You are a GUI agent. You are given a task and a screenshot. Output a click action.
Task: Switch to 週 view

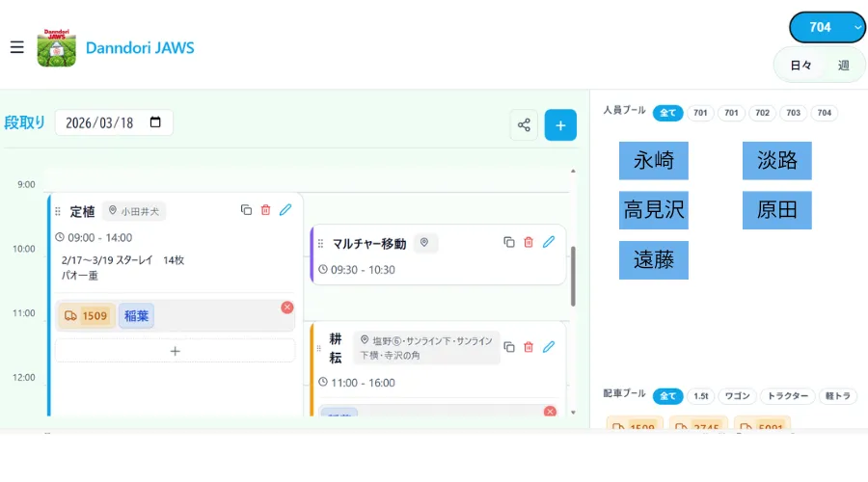coord(843,66)
